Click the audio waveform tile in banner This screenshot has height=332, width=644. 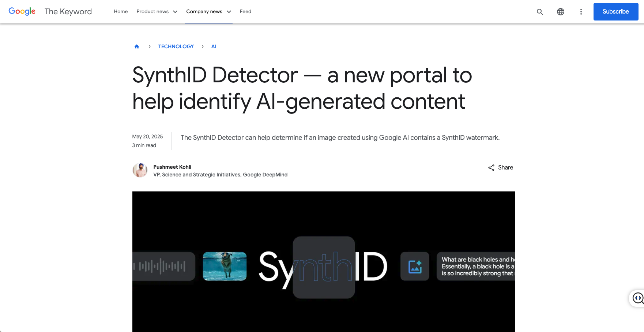[163, 266]
